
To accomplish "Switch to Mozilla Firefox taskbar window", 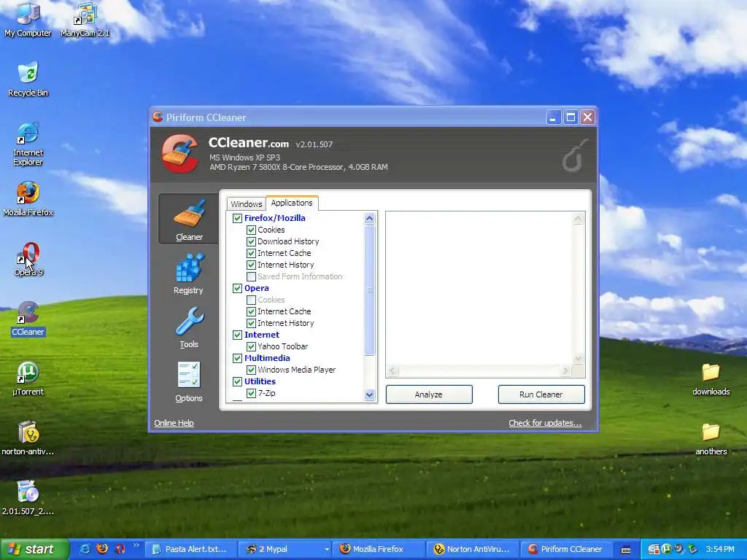I will coord(378,549).
